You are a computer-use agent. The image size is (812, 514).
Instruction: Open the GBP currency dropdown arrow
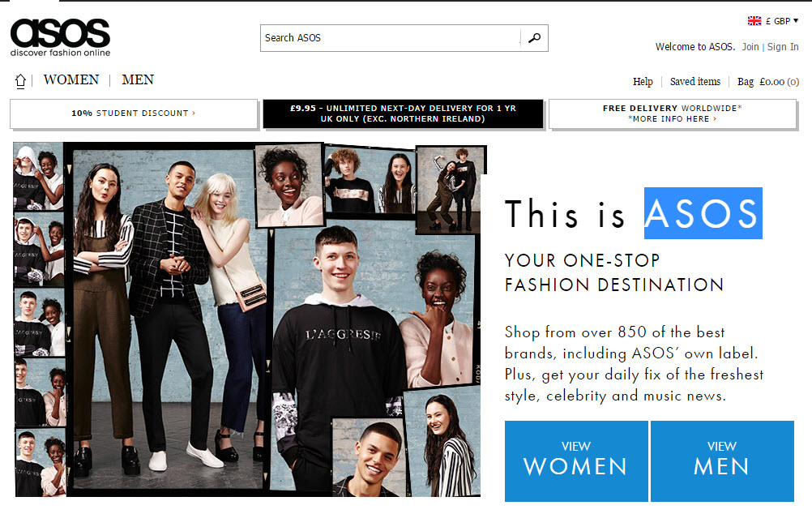tap(796, 21)
